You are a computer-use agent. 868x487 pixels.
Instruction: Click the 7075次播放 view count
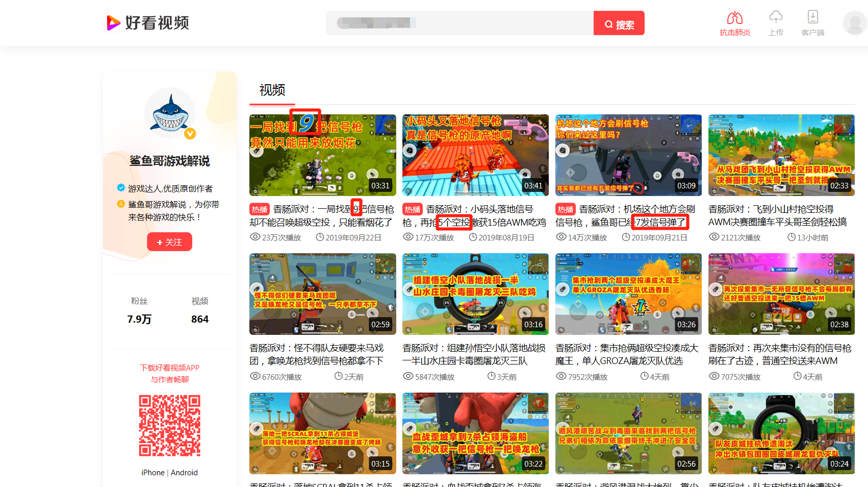(735, 377)
